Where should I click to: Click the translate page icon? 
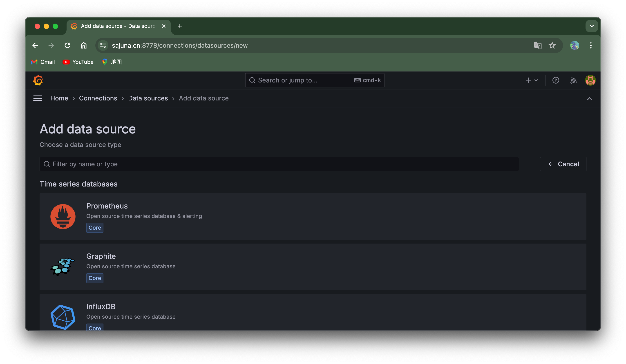pos(538,45)
